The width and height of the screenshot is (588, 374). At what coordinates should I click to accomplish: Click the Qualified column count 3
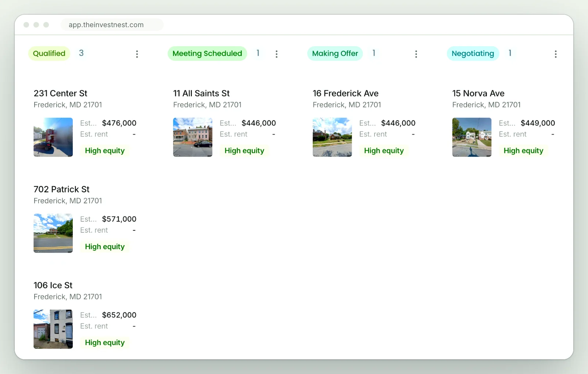[81, 53]
